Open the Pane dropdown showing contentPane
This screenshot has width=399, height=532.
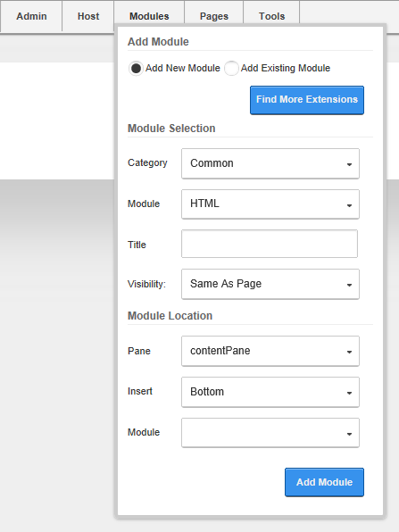270,351
